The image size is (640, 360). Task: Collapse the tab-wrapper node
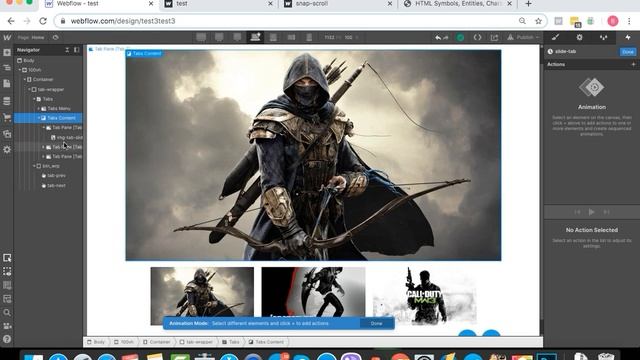pos(29,89)
